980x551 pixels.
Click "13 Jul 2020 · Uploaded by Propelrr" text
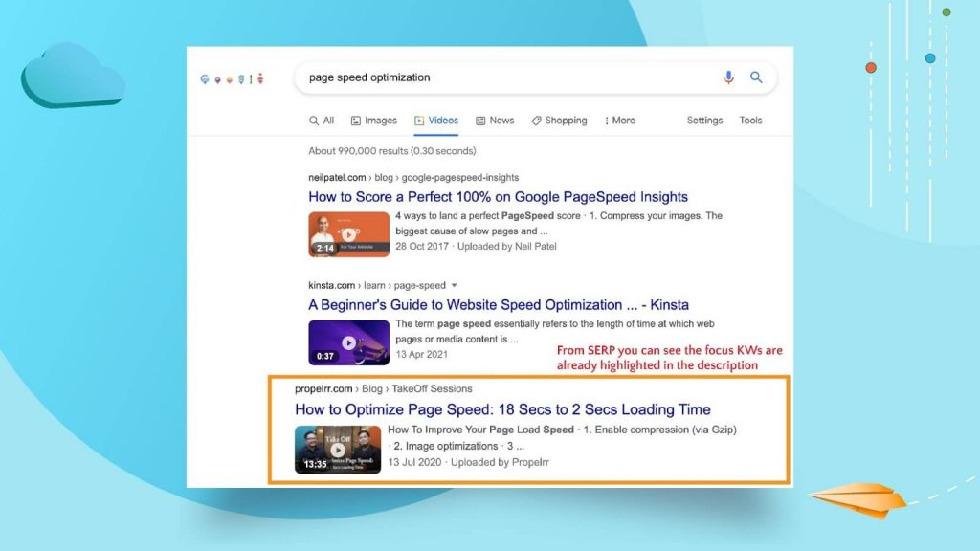click(x=468, y=462)
